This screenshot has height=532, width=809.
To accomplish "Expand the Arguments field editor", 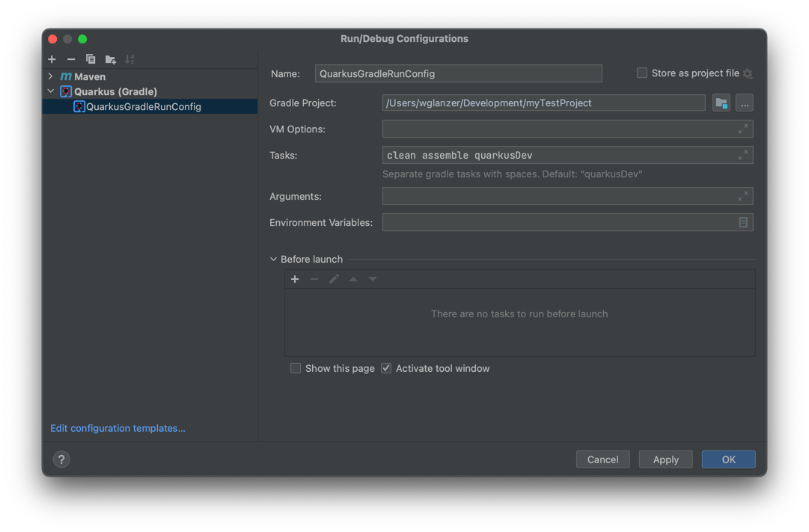I will (743, 196).
